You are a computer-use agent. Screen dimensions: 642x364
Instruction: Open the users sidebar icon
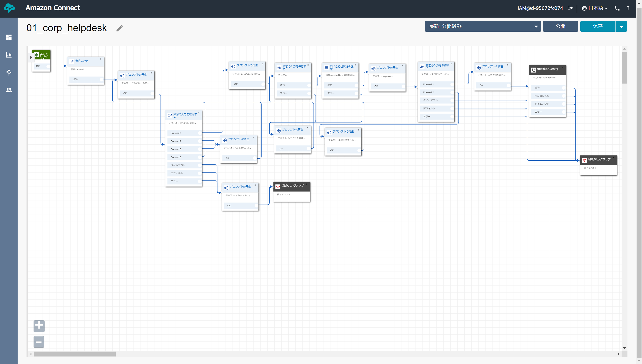point(9,90)
